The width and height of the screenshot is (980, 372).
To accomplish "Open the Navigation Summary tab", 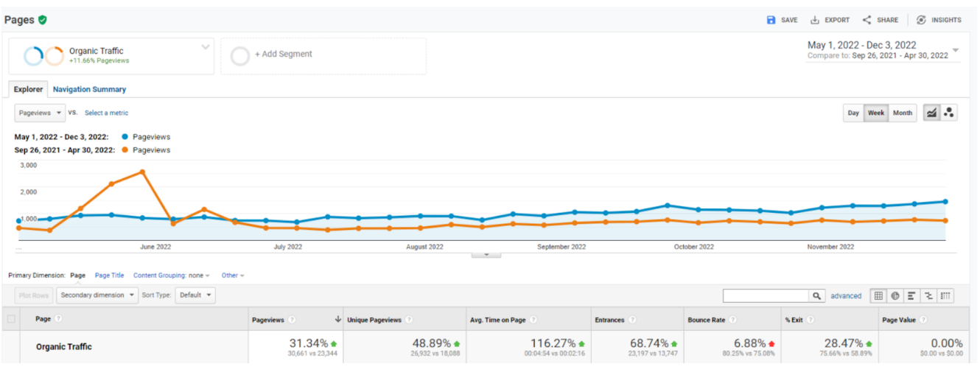I will (89, 89).
